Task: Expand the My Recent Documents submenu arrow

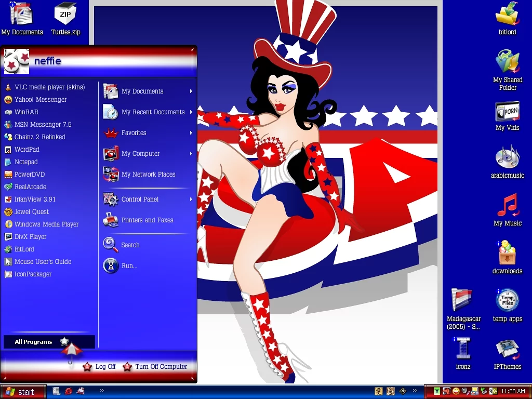Action: coord(191,112)
